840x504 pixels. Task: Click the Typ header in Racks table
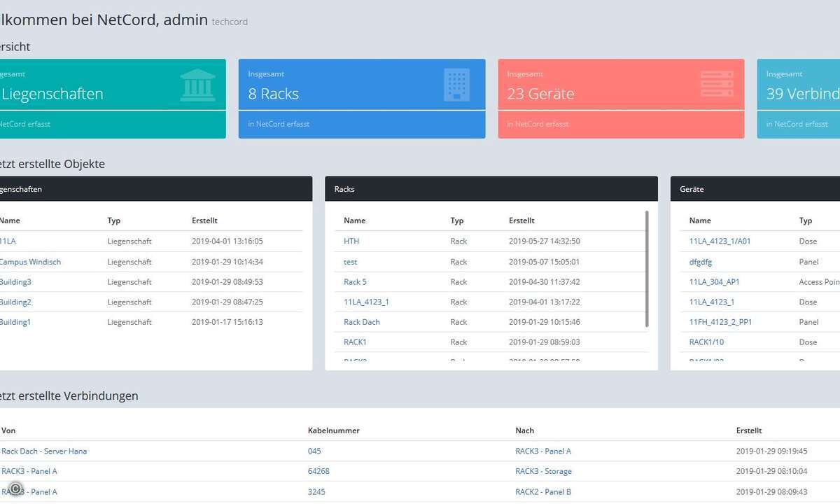point(457,220)
